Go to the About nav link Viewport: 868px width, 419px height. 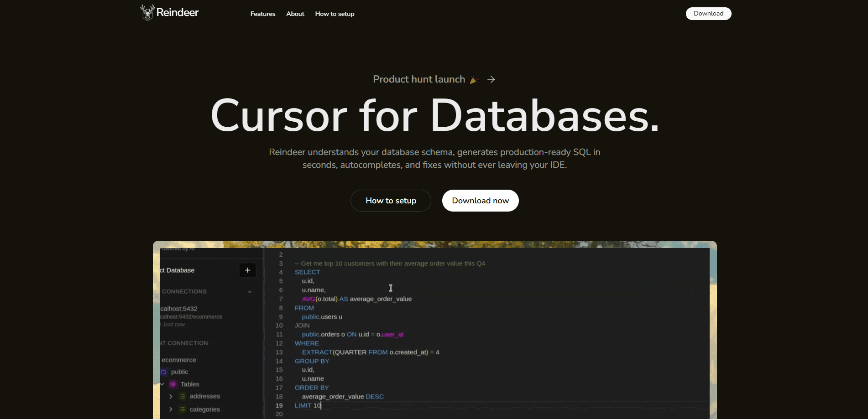coord(295,14)
